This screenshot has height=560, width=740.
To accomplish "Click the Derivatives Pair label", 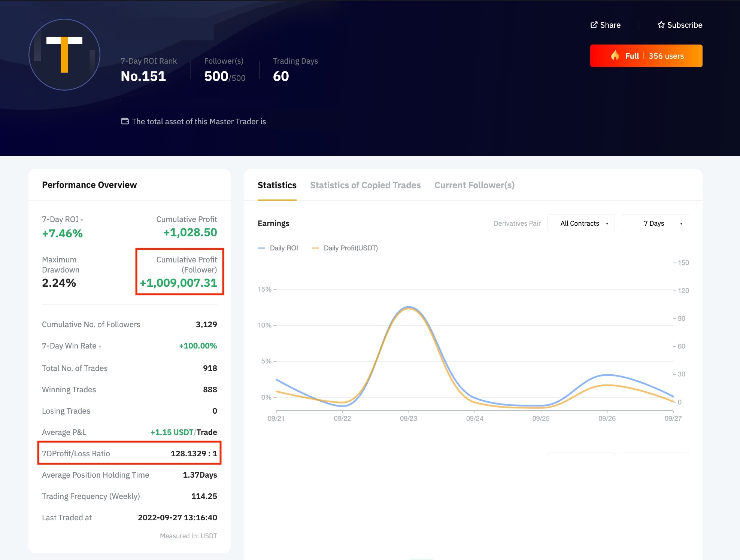I will (x=517, y=223).
